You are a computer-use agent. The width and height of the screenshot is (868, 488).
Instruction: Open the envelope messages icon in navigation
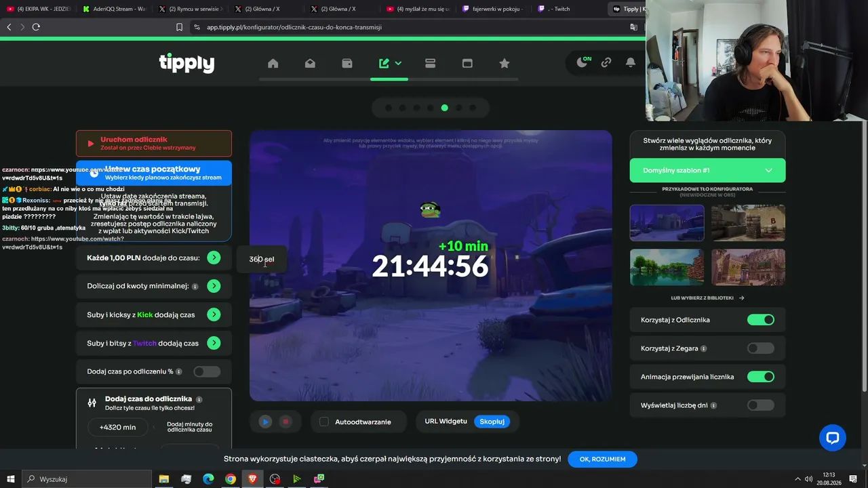coord(310,63)
